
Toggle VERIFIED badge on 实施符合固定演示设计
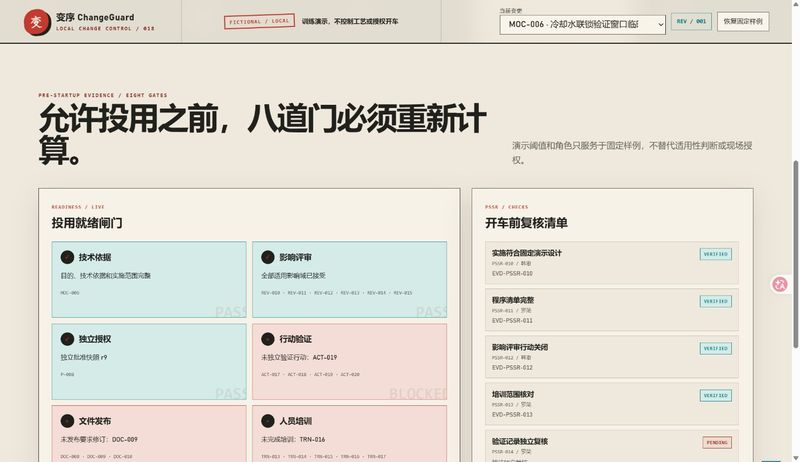click(716, 254)
